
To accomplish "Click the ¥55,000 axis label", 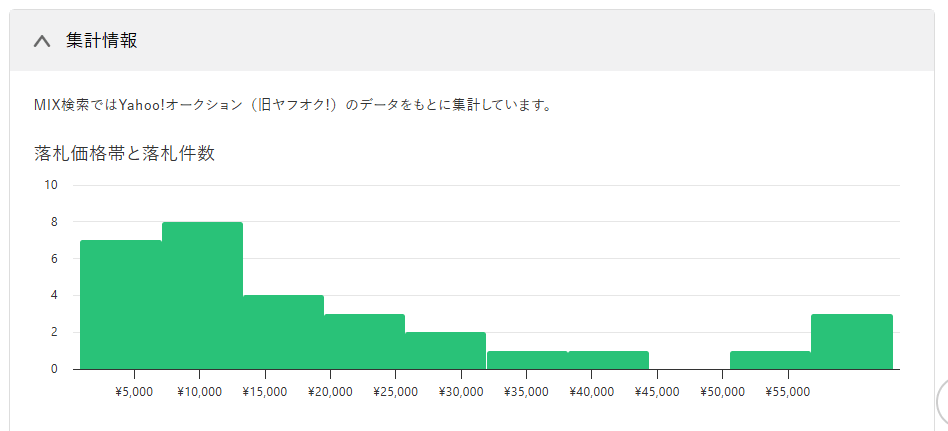I will point(787,392).
